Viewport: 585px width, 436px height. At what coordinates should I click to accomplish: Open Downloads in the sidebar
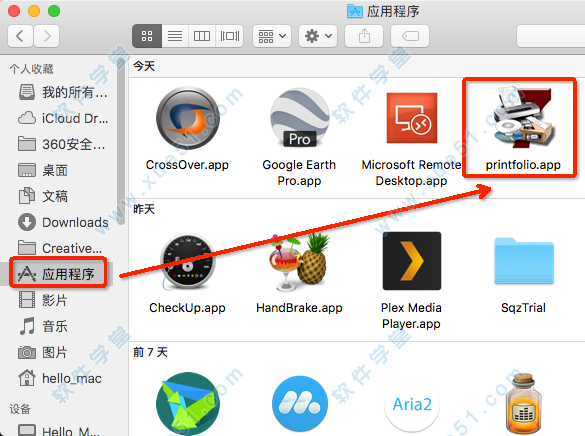pyautogui.click(x=63, y=222)
